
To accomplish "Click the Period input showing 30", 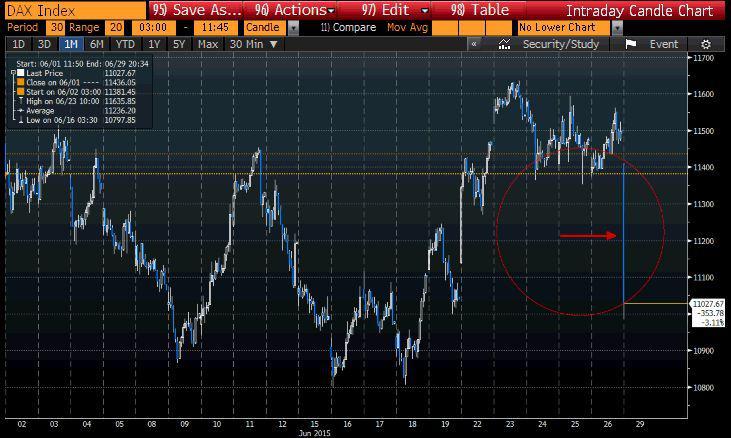I will [x=56, y=28].
